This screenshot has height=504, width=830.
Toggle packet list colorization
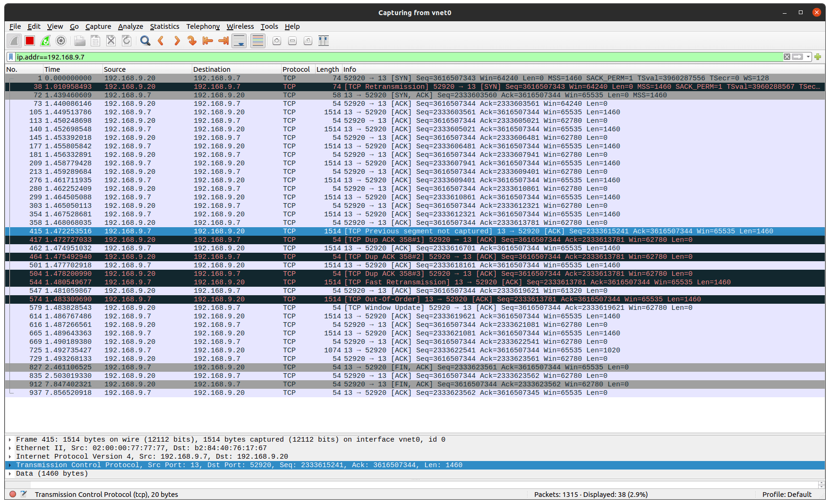point(257,41)
